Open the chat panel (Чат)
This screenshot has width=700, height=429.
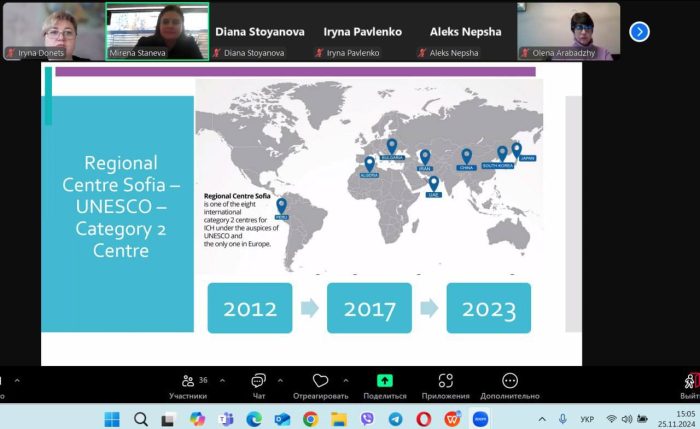tap(258, 386)
